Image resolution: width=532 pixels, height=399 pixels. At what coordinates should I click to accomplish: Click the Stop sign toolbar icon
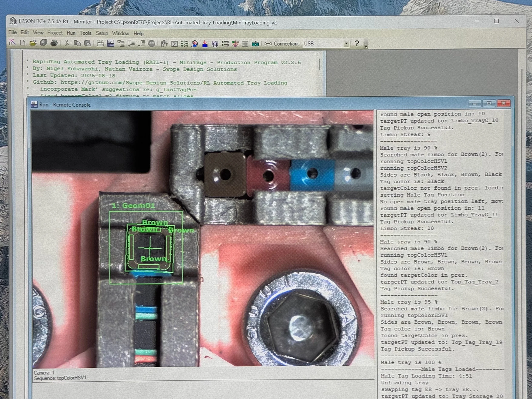(x=152, y=44)
